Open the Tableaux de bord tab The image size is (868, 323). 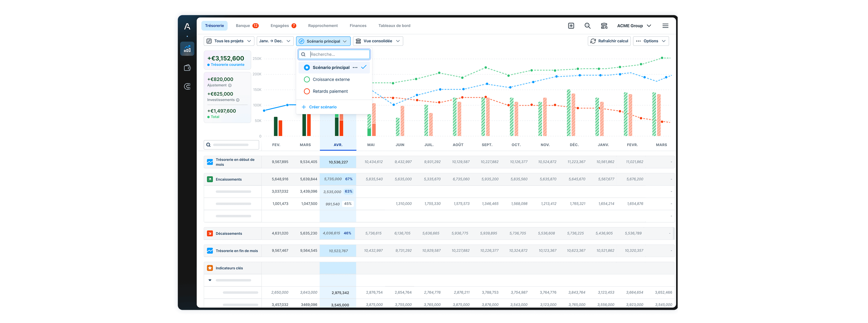394,25
